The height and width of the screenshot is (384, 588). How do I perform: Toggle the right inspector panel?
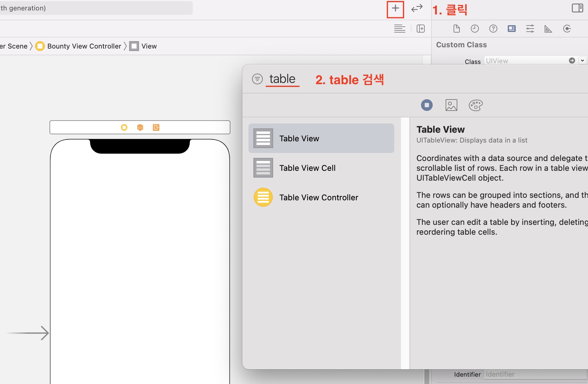577,8
